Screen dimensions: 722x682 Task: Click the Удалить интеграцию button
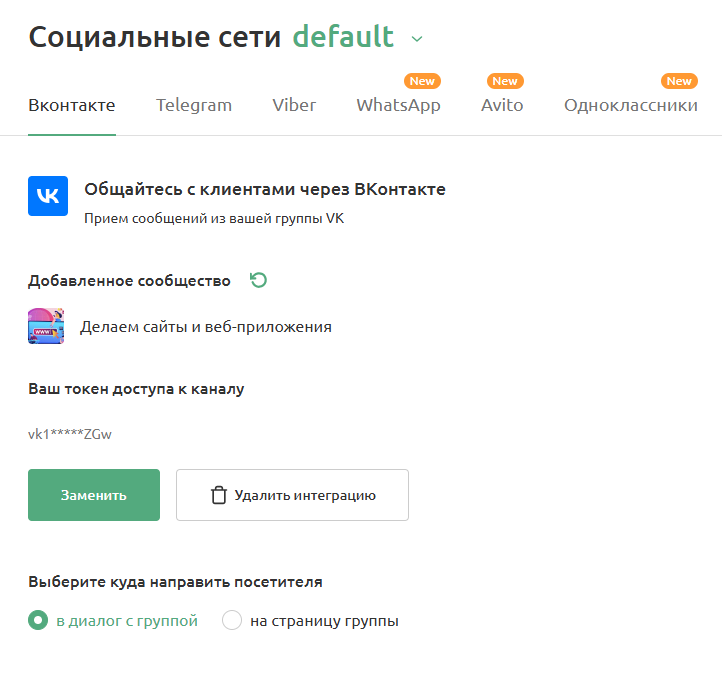coord(292,495)
